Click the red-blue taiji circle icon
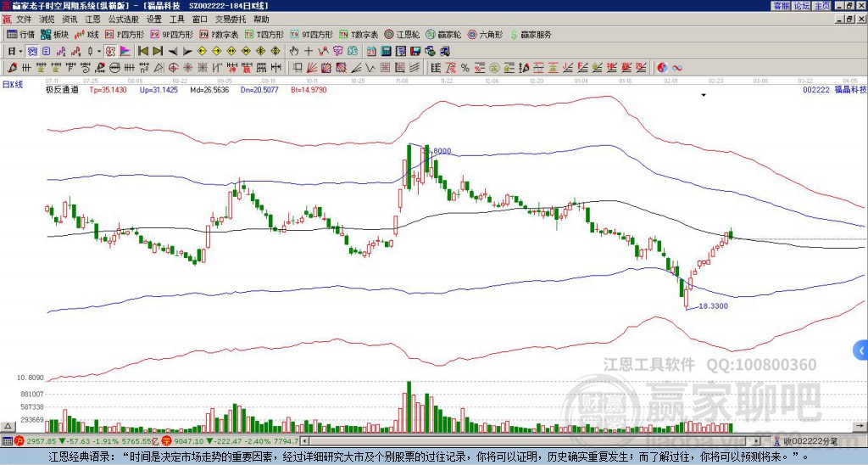Image resolution: width=868 pixels, height=465 pixels. [x=662, y=68]
